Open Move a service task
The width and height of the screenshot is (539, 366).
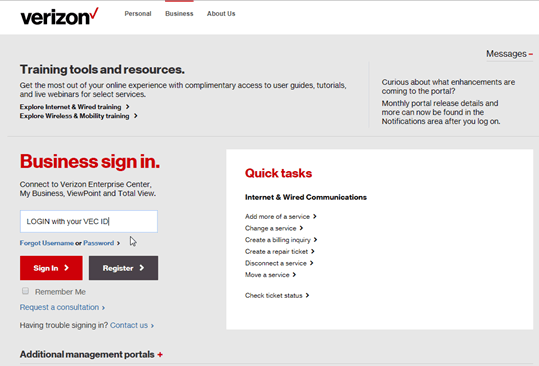click(270, 275)
